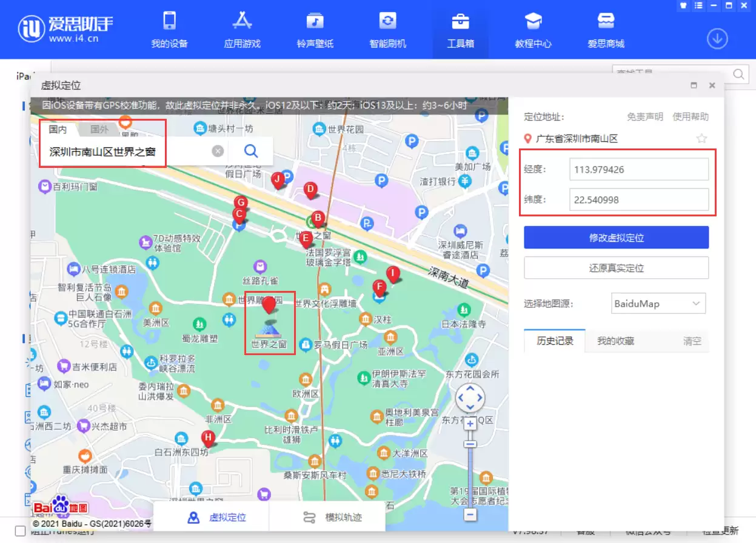Close the 虚拟定位 dialog
Viewport: 756px width, 543px height.
click(712, 85)
